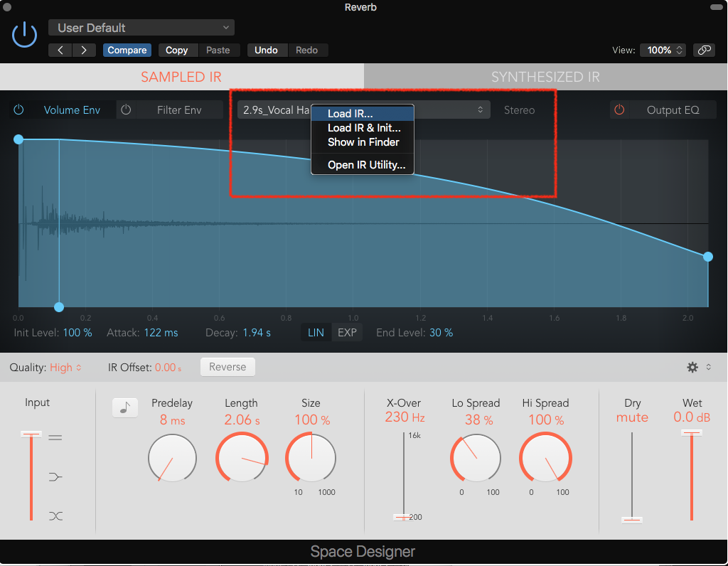Click IR Offset 0.00 s value
728x566 pixels.
coord(168,368)
